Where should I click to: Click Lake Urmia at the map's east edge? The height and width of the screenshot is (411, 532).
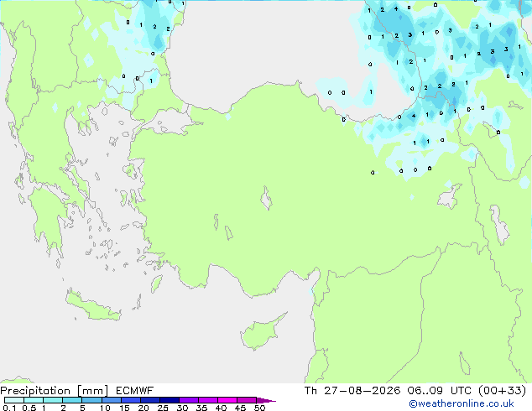(x=499, y=225)
